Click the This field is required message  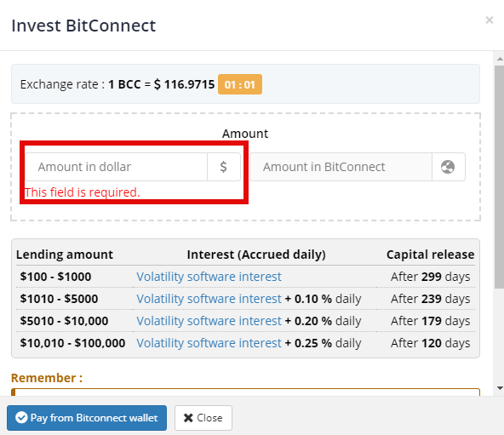point(83,192)
